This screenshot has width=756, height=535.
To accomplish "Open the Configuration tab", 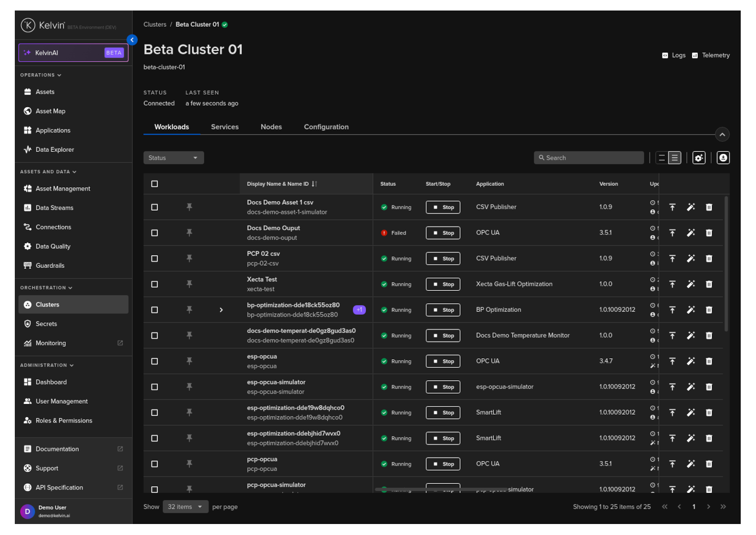I will click(326, 127).
